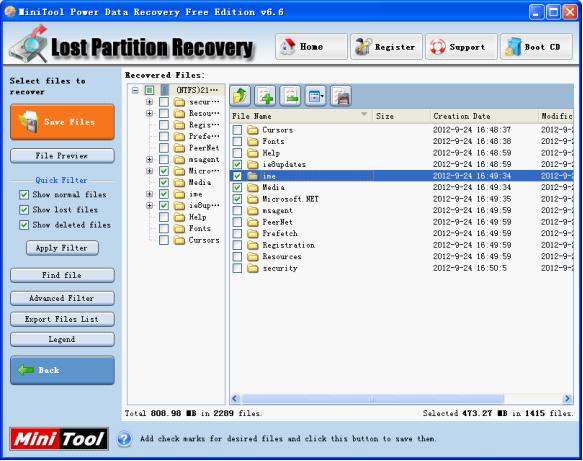Viewport: 583px width, 461px height.
Task: Click the go up folder toolbar icon
Action: [240, 96]
